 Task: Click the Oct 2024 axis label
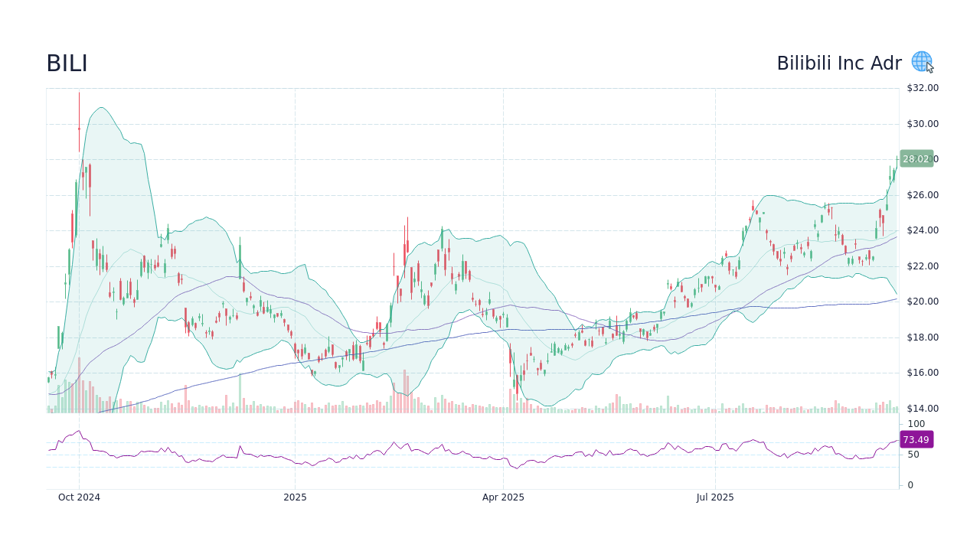pyautogui.click(x=80, y=497)
